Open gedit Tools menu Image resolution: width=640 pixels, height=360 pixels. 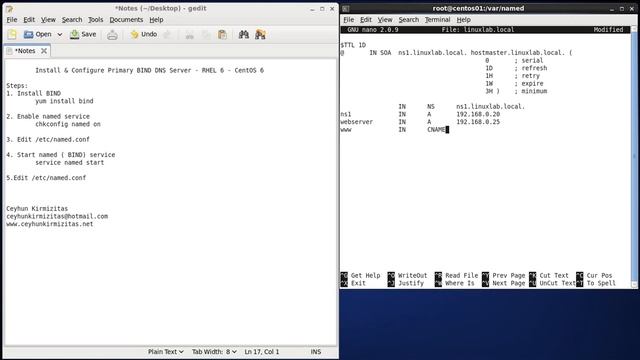[96, 20]
